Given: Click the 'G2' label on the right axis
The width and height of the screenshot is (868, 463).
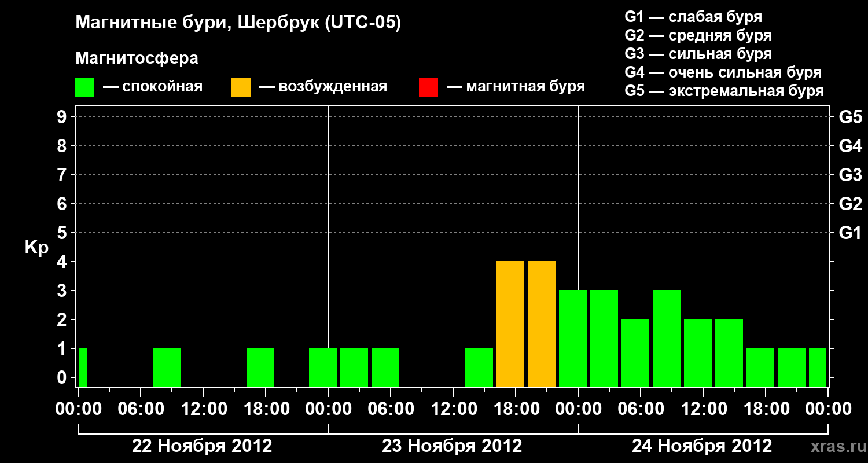Looking at the screenshot, I should pyautogui.click(x=850, y=204).
